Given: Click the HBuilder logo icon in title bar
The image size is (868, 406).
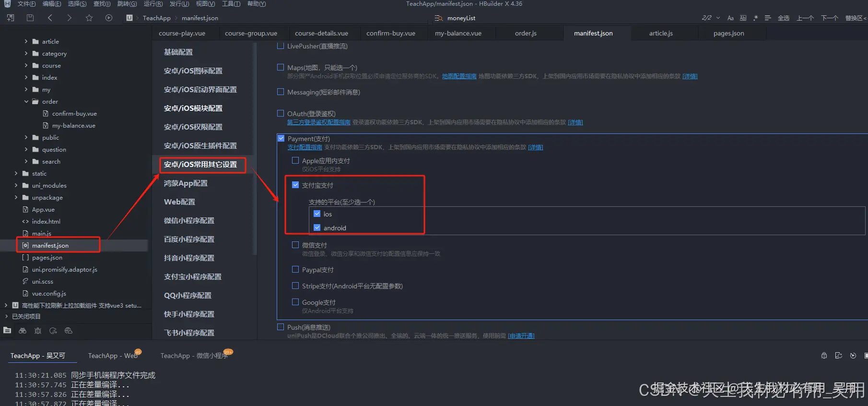Looking at the screenshot, I should click(x=7, y=4).
